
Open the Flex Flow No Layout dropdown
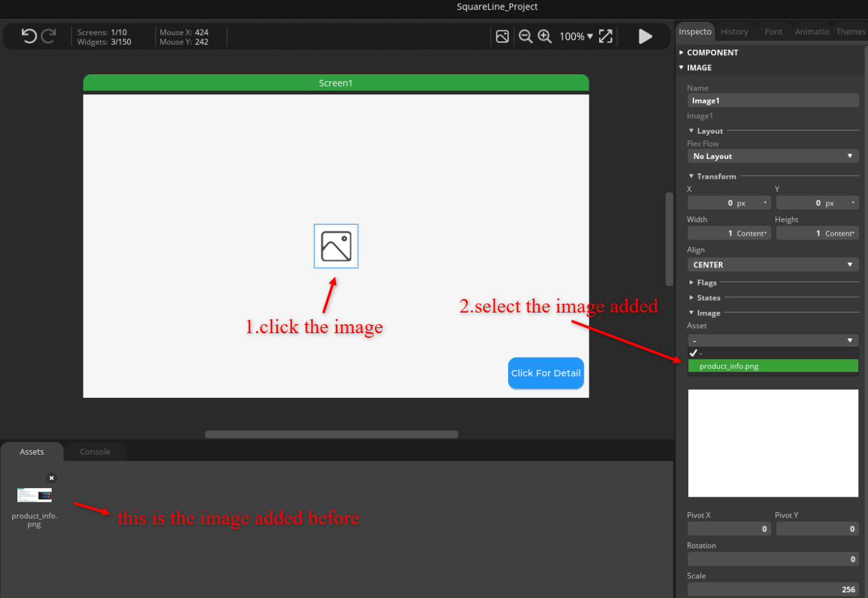[773, 156]
